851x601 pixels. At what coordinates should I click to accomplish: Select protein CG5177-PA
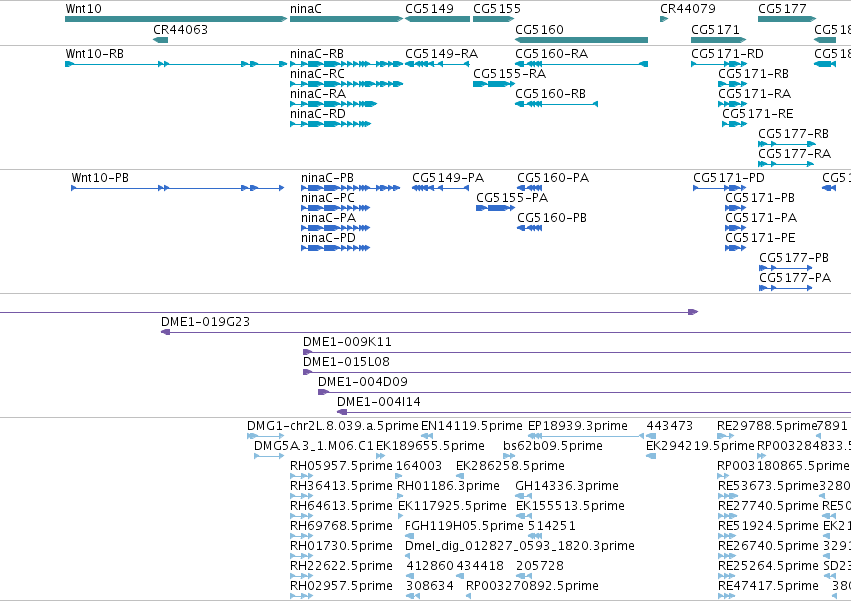pyautogui.click(x=785, y=288)
